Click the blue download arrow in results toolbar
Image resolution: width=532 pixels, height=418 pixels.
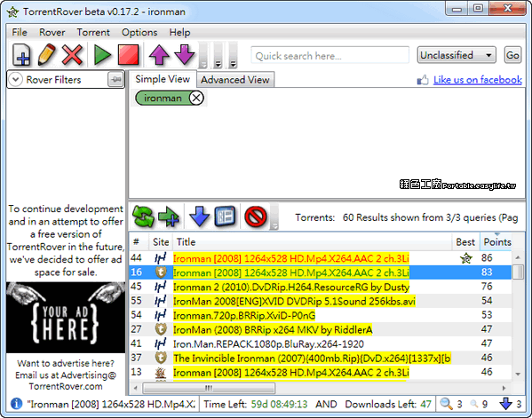coord(199,217)
